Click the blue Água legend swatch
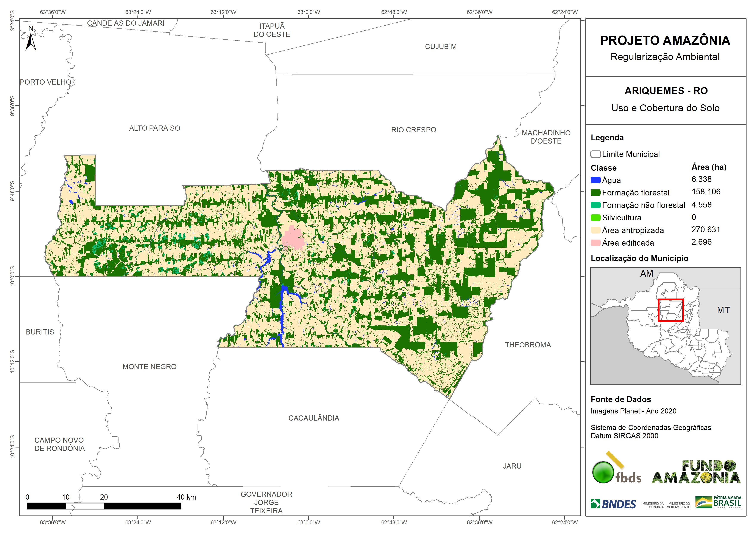 (x=595, y=180)
